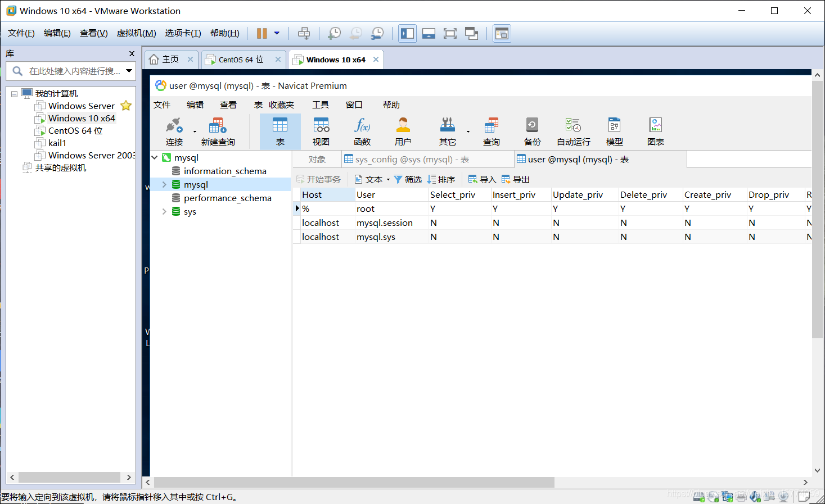Click the Select_priv column header

coord(459,194)
